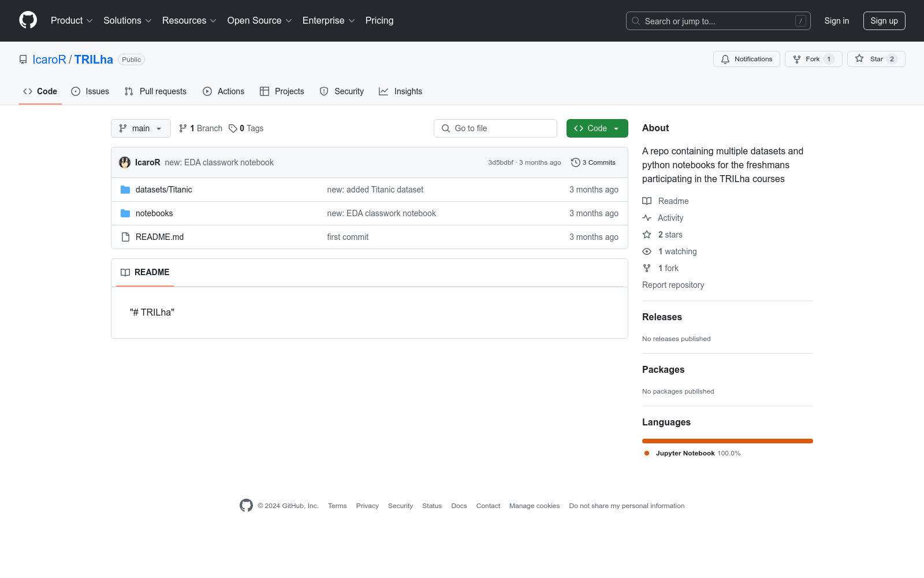Click the Notifications button
Screen dimensions: 924x578
747,59
